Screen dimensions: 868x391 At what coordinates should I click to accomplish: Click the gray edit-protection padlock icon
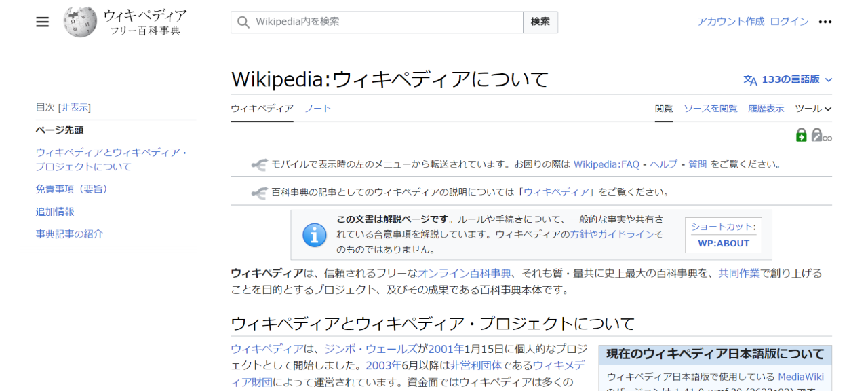816,134
